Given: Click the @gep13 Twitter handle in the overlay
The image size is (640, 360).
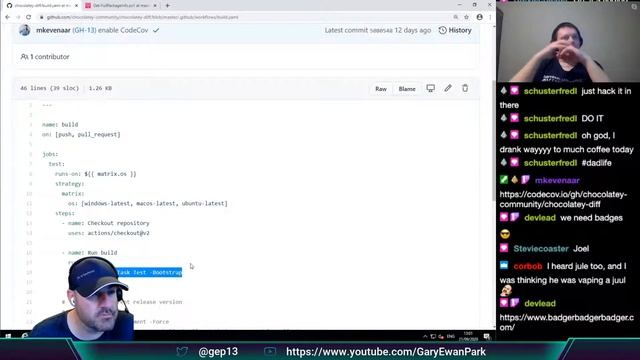Looking at the screenshot, I should coord(218,351).
